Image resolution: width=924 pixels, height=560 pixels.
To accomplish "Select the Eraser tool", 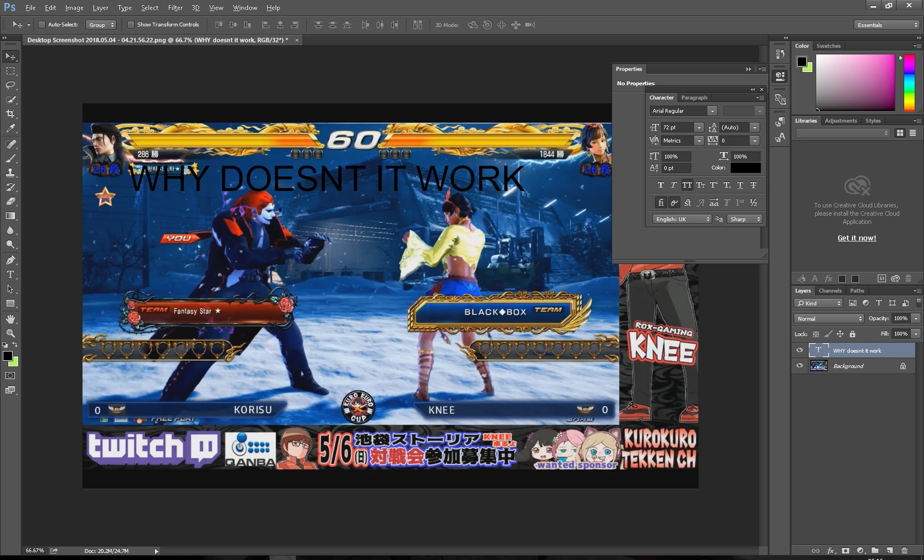I will 10,201.
